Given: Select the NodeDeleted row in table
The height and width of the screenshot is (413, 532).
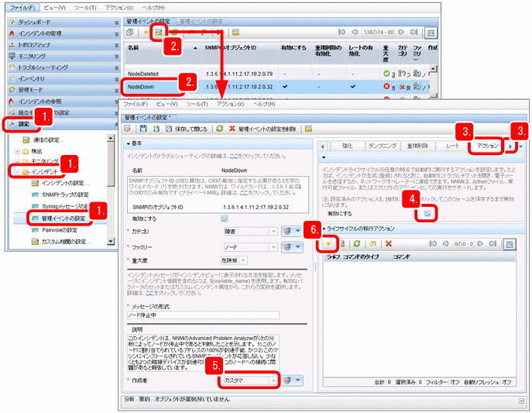Looking at the screenshot, I should pos(277,74).
